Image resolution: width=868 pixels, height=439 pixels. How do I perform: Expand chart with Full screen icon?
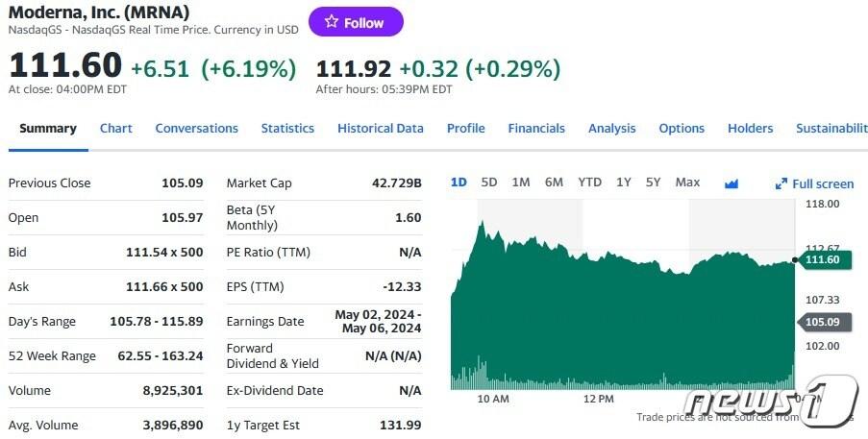[814, 183]
